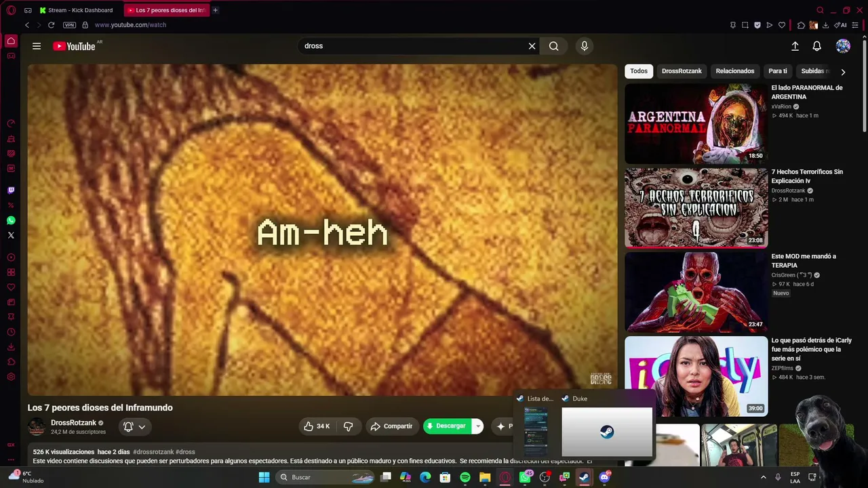Click the xVaRion channel name

(781, 107)
